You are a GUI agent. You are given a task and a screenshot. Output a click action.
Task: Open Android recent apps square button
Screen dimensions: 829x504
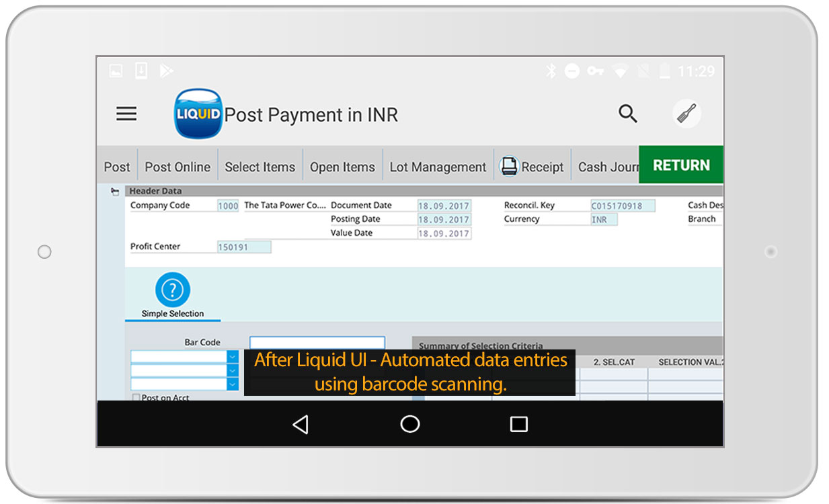pyautogui.click(x=518, y=424)
